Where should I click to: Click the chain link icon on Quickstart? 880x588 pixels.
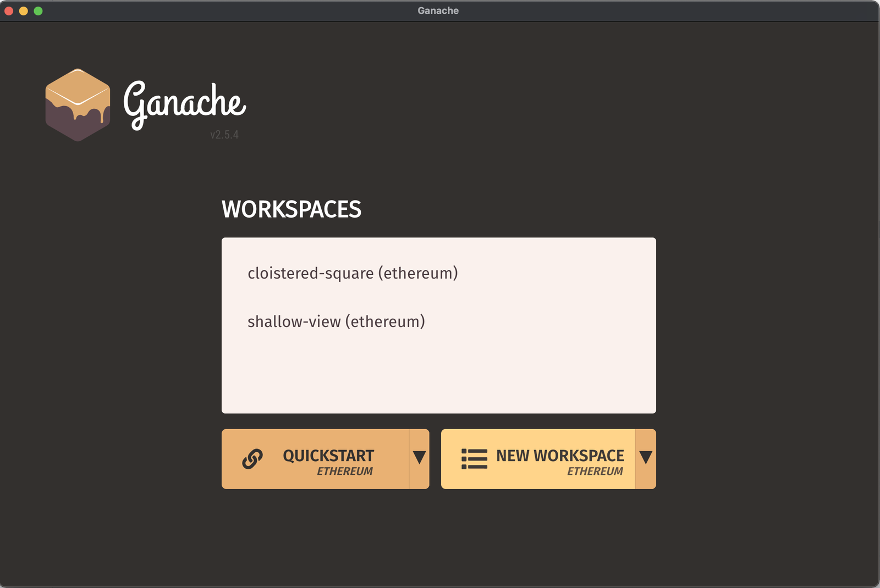click(252, 459)
